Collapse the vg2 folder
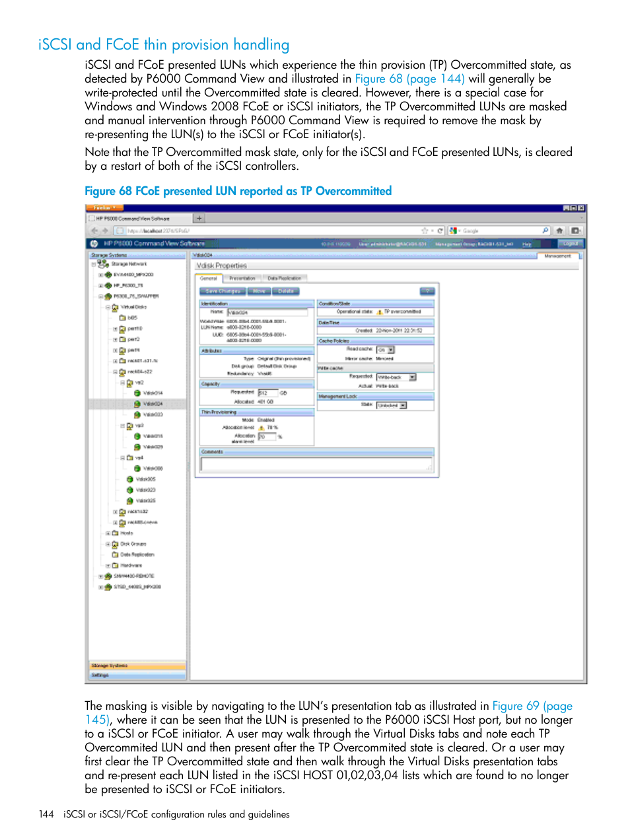This screenshot has height=840, width=630. 122,383
